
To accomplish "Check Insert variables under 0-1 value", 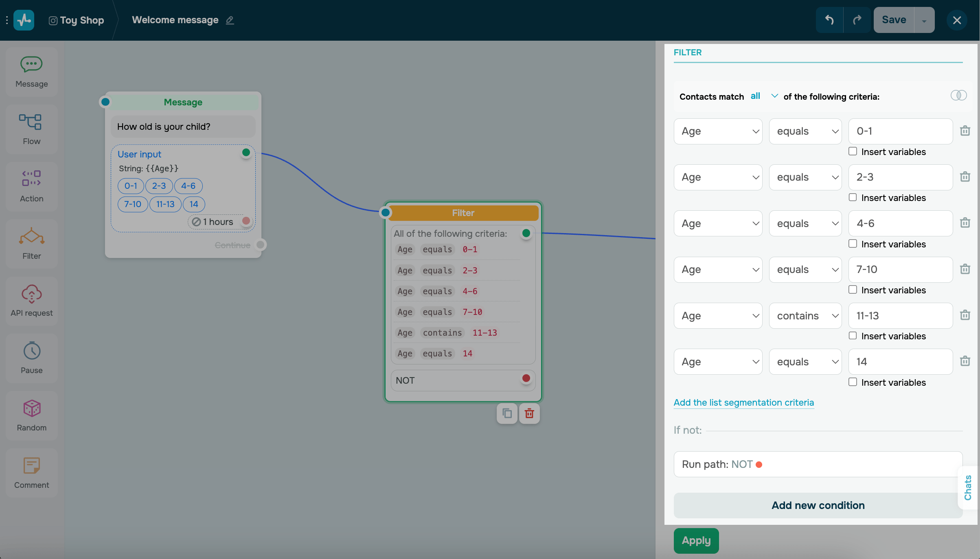I will click(853, 151).
